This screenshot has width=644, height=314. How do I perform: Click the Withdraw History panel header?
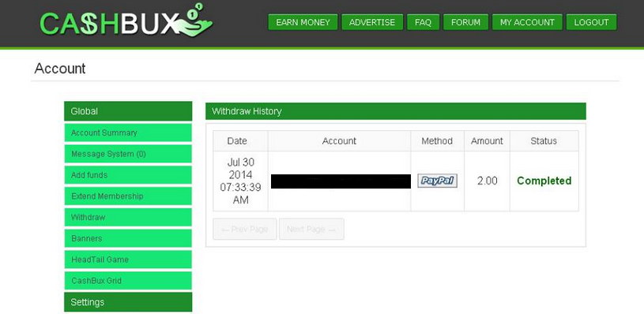tap(396, 111)
